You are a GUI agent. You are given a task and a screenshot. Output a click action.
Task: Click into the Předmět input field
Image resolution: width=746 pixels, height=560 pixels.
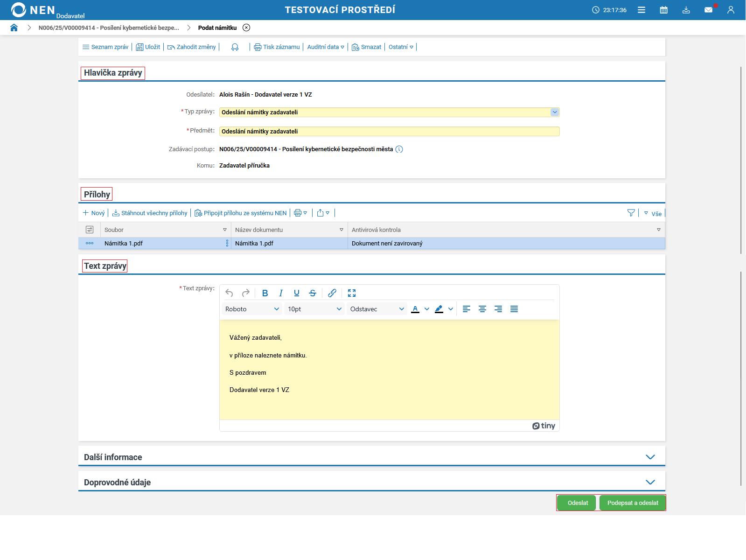(389, 132)
